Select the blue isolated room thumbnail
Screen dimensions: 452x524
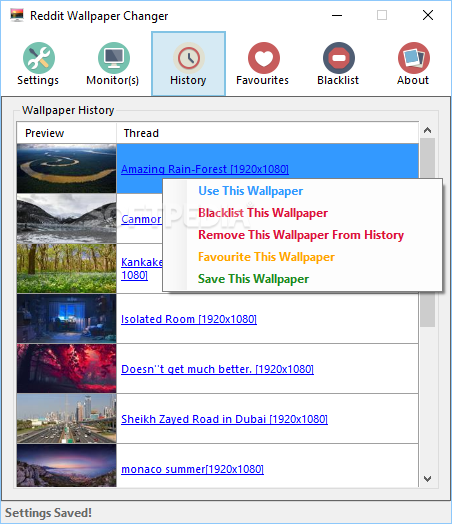66,318
